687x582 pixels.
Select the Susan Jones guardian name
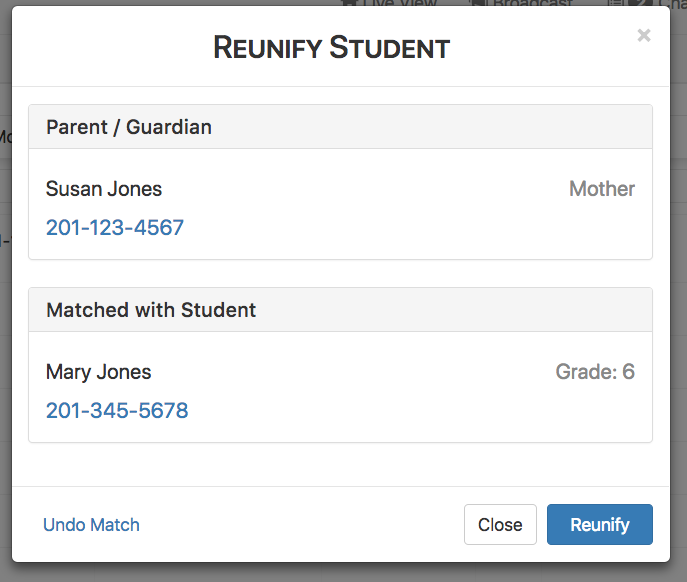click(104, 189)
